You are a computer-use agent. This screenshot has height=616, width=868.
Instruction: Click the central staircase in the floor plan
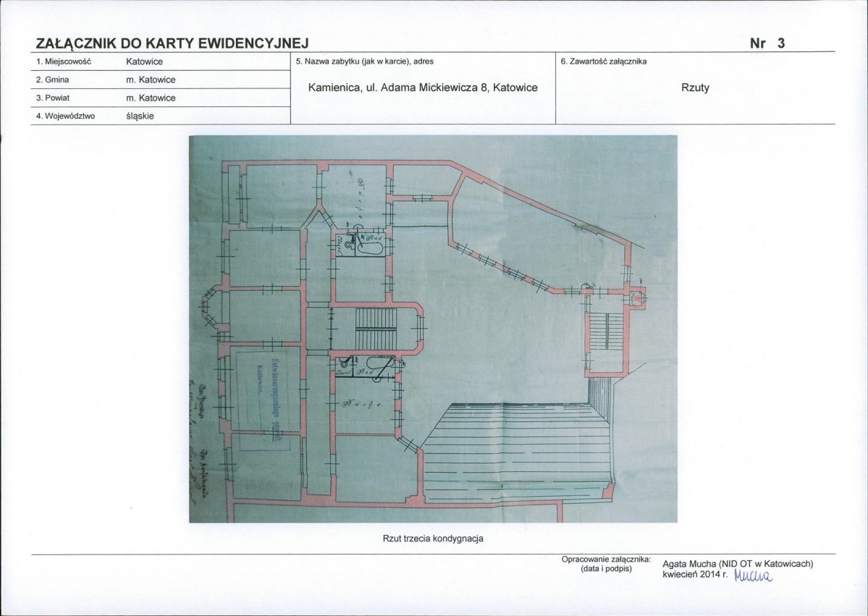coord(376,329)
